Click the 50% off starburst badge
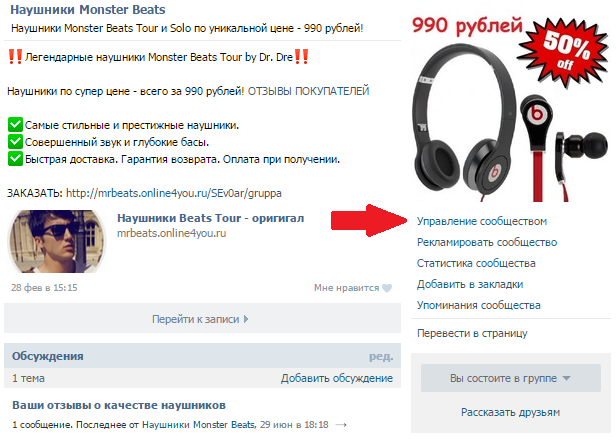616x442 pixels. 564,52
